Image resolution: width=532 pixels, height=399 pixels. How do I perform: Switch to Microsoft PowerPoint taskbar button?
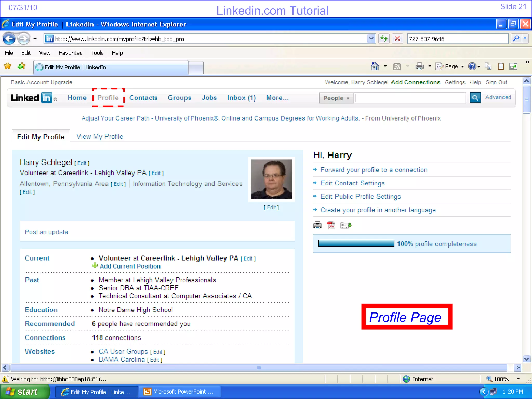pyautogui.click(x=179, y=391)
